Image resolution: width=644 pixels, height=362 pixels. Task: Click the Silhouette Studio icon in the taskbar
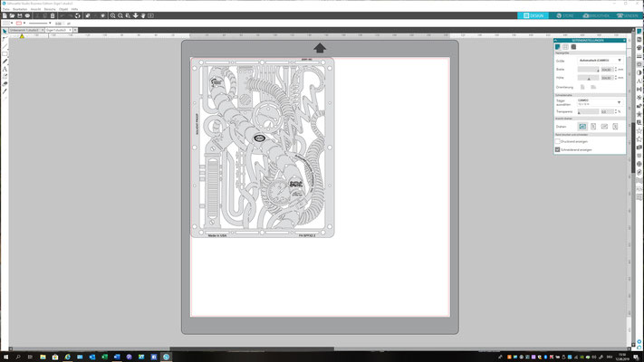pyautogui.click(x=166, y=357)
